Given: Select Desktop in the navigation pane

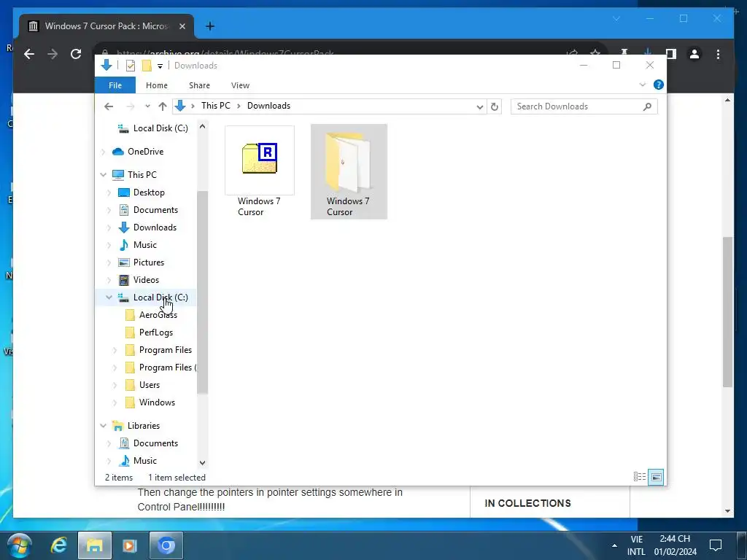Looking at the screenshot, I should (x=149, y=192).
